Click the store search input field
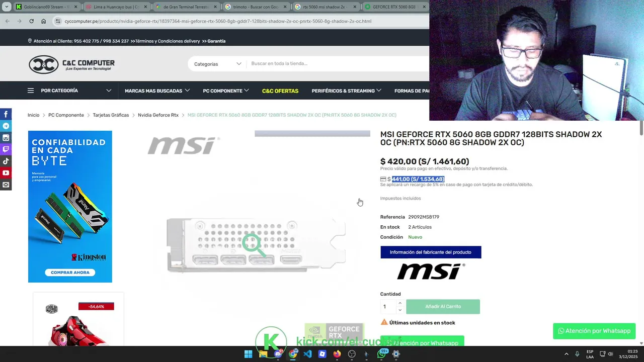This screenshot has width=644, height=362. coord(337,63)
